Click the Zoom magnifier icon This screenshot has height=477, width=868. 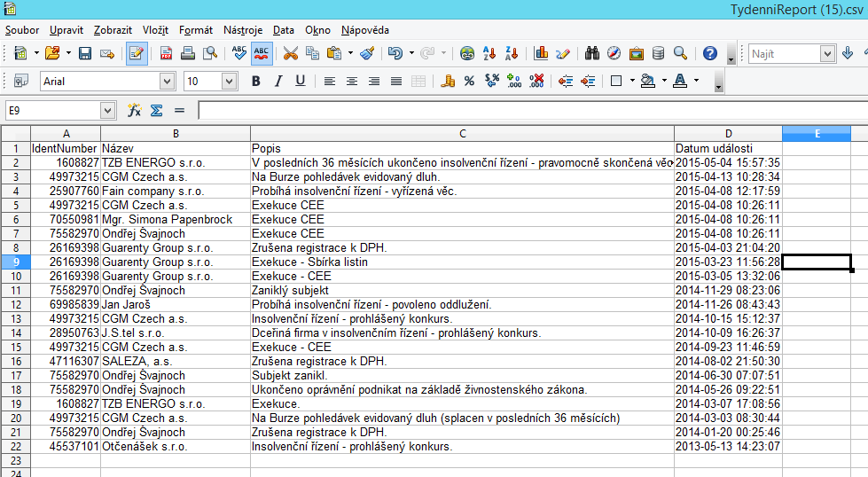[x=680, y=54]
